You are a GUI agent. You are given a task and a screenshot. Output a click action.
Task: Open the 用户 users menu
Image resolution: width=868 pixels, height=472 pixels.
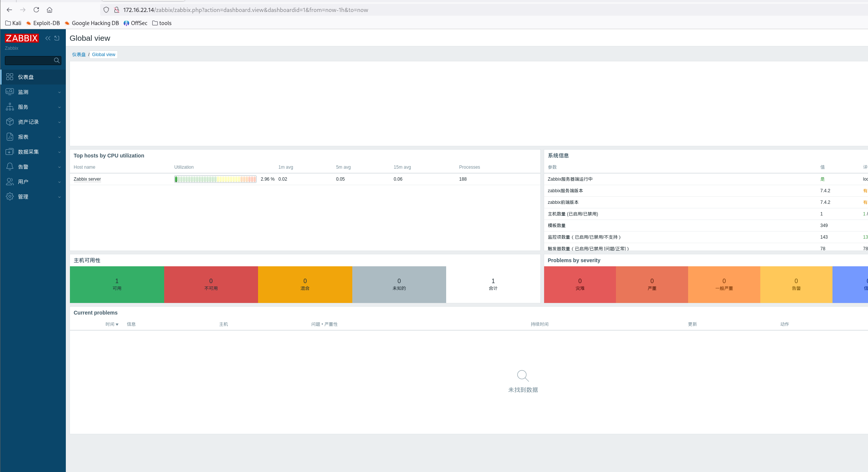tap(23, 182)
